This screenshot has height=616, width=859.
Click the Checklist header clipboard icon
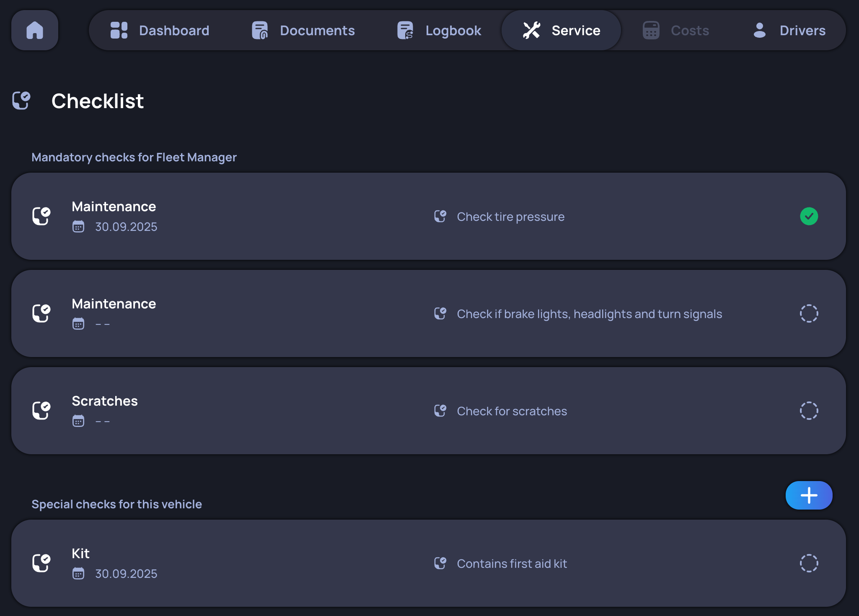(21, 101)
